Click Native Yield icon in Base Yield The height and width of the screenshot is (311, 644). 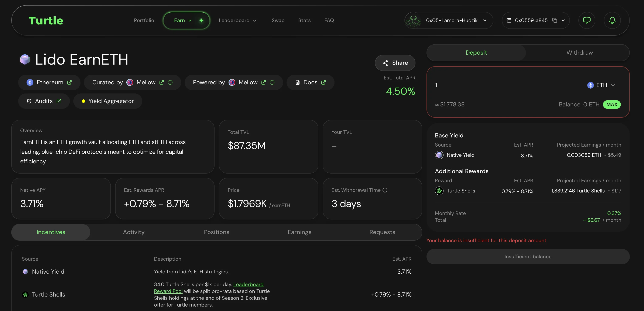(439, 155)
